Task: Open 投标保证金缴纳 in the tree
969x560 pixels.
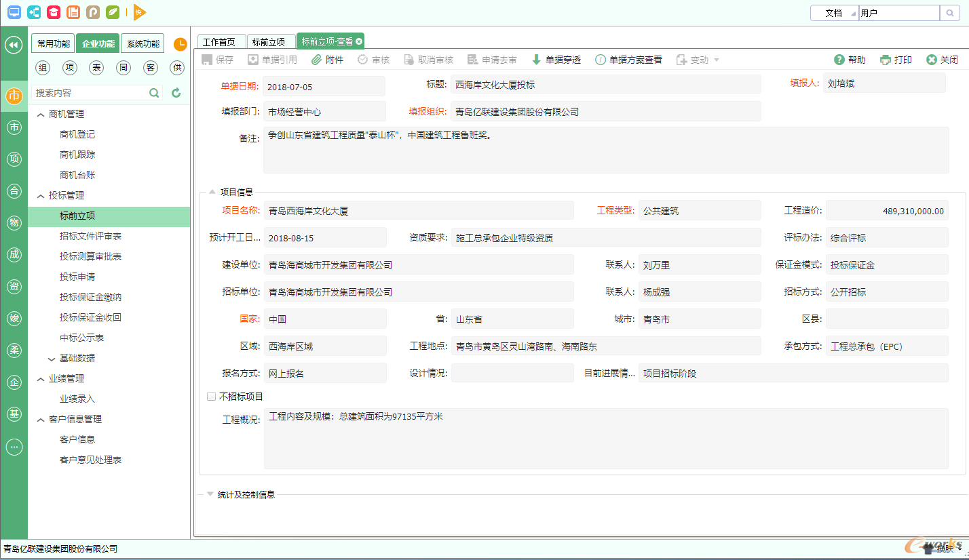Action: (90, 298)
